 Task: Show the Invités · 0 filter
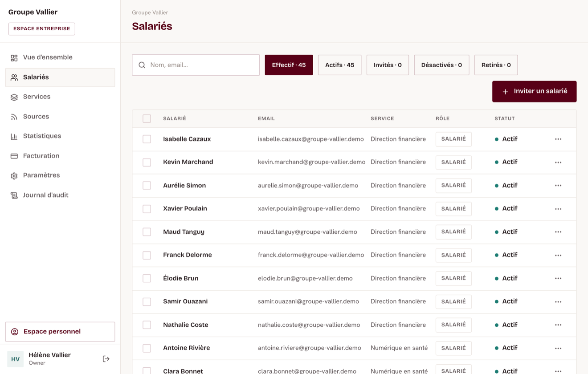coord(388,65)
